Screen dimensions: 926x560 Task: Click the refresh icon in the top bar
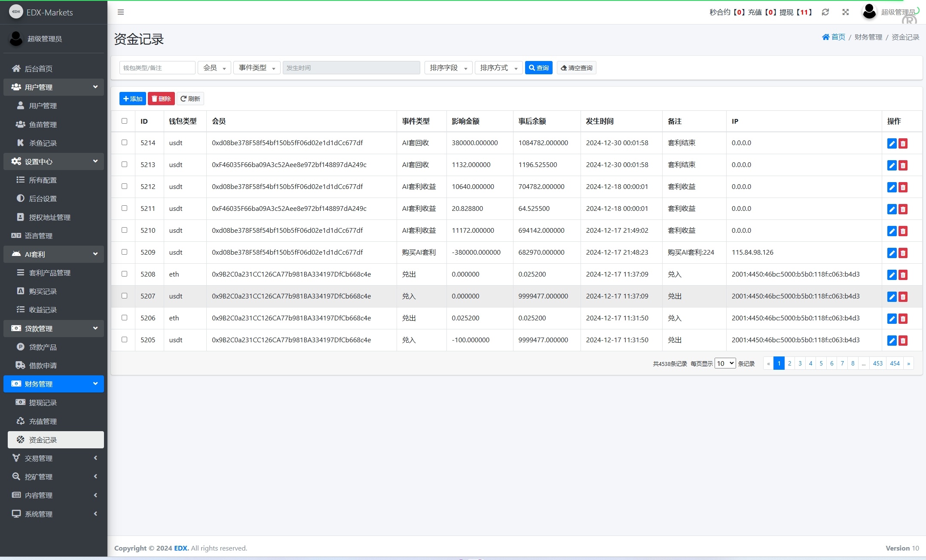tap(825, 12)
